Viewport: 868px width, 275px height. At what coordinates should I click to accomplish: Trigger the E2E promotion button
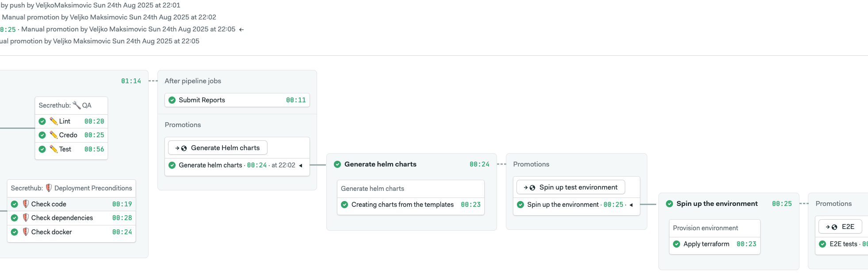click(x=840, y=227)
